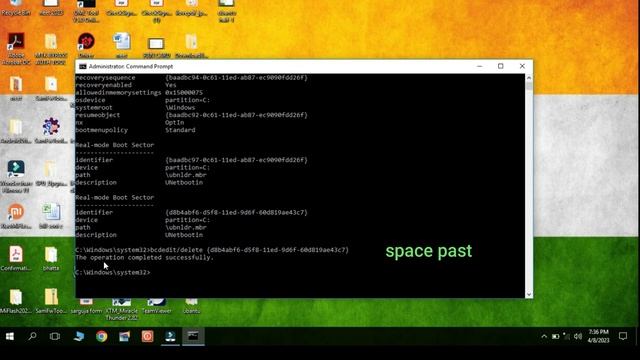Click the osdevice partition=C: row
This screenshot has height=360, width=640.
point(142,100)
